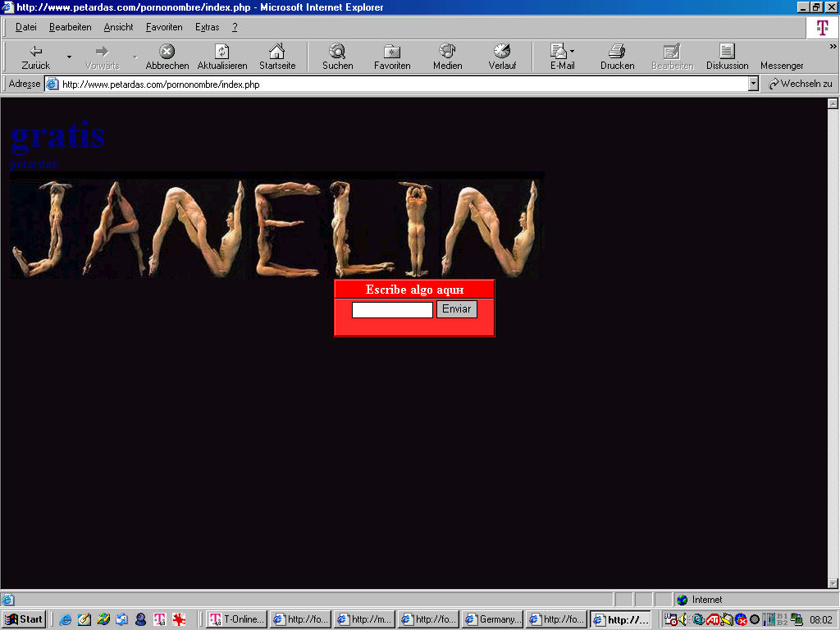Show the Verlauf history panel
The width and height of the screenshot is (840, 630).
[x=502, y=52]
